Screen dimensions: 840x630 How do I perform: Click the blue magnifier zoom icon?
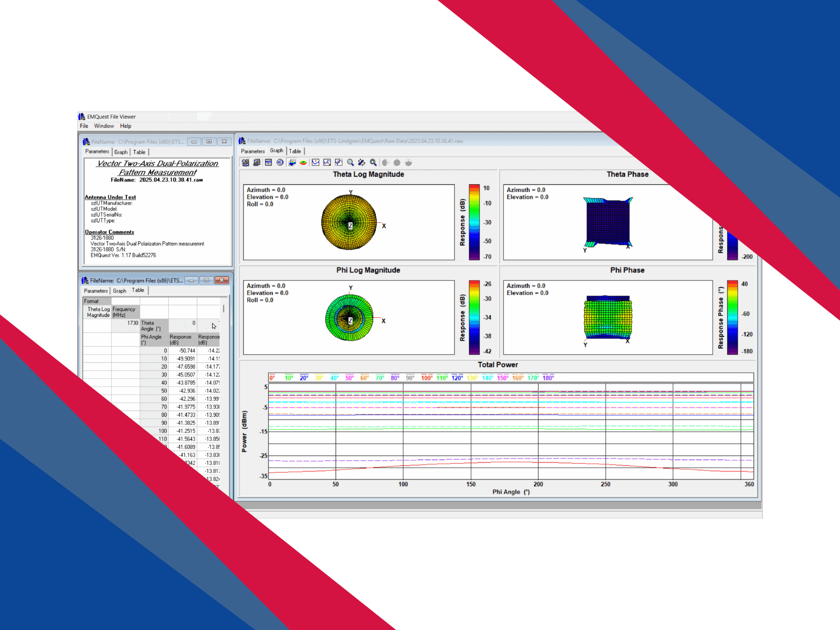350,163
